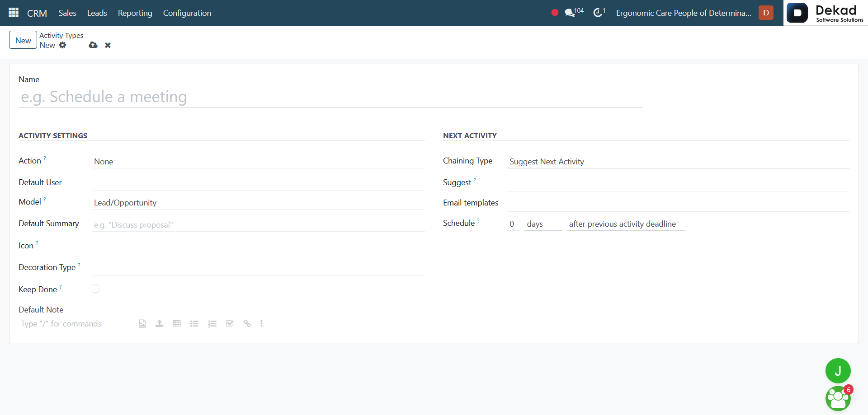Discard changes with the X icon

108,45
